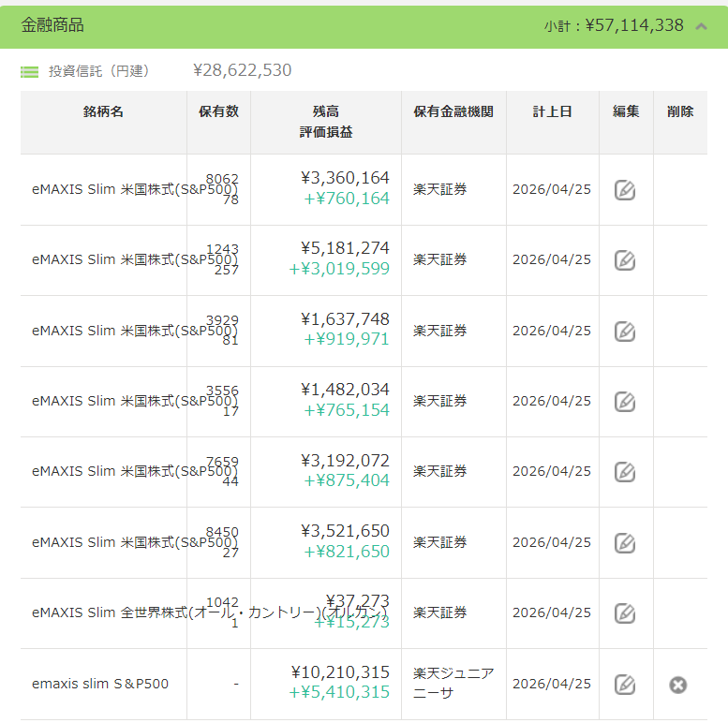Click the 銘柄名 column header
Viewport: 728px width, 723px height.
click(103, 111)
